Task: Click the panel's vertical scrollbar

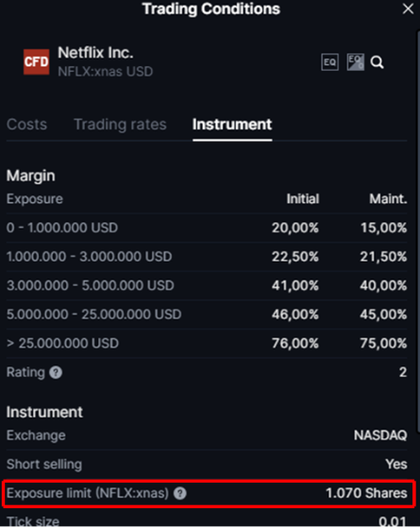Action: click(x=418, y=230)
